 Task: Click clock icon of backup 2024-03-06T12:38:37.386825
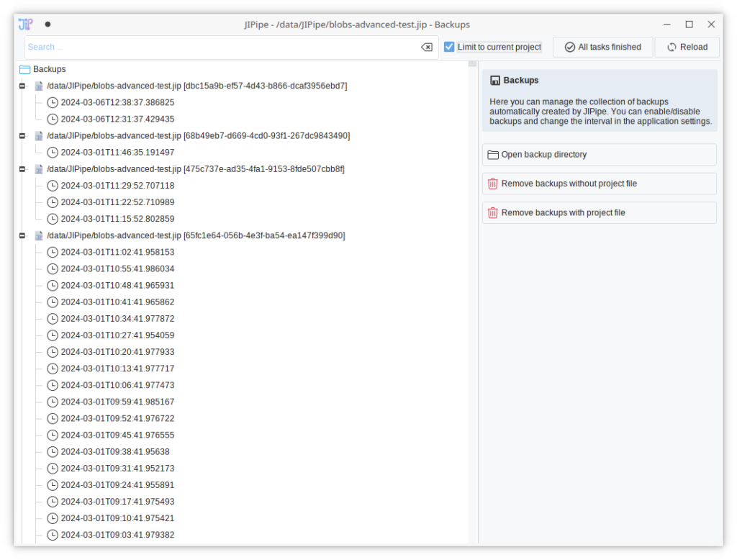click(x=53, y=102)
